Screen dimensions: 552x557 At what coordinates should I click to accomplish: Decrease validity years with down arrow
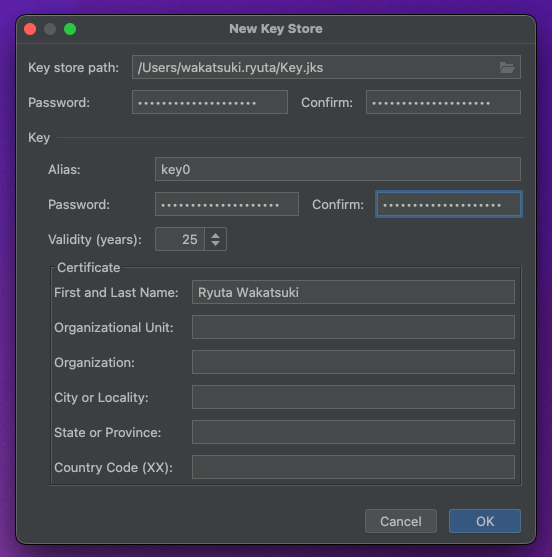coord(215,243)
